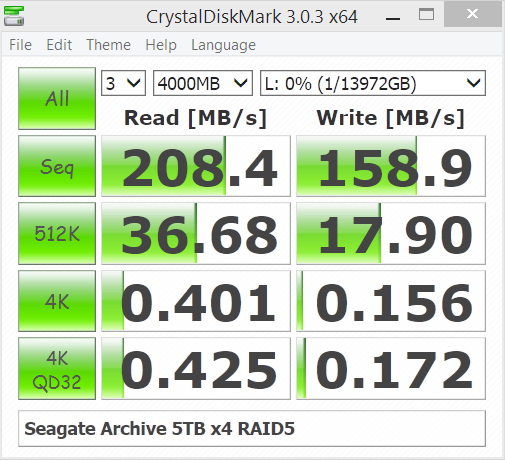Open the test count dropdown showing 3

(x=123, y=83)
